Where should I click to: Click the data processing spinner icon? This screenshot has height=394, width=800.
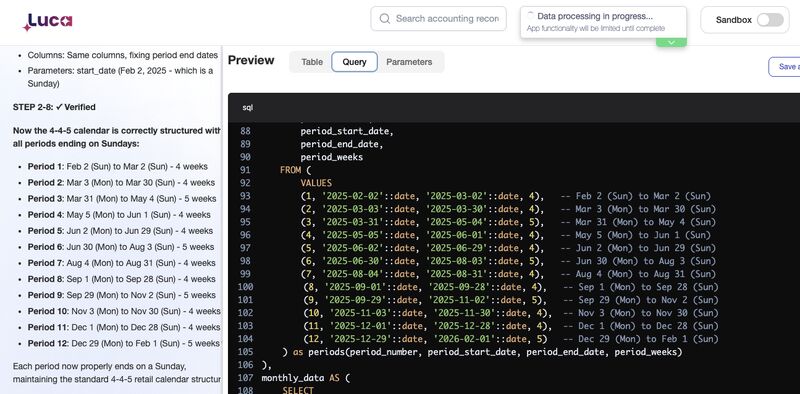531,16
